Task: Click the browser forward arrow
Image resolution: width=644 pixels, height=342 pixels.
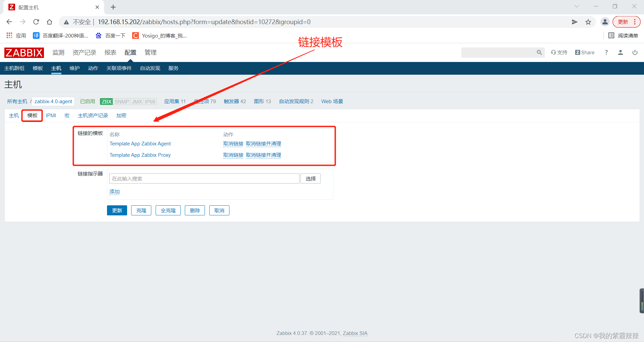Action: coord(22,22)
